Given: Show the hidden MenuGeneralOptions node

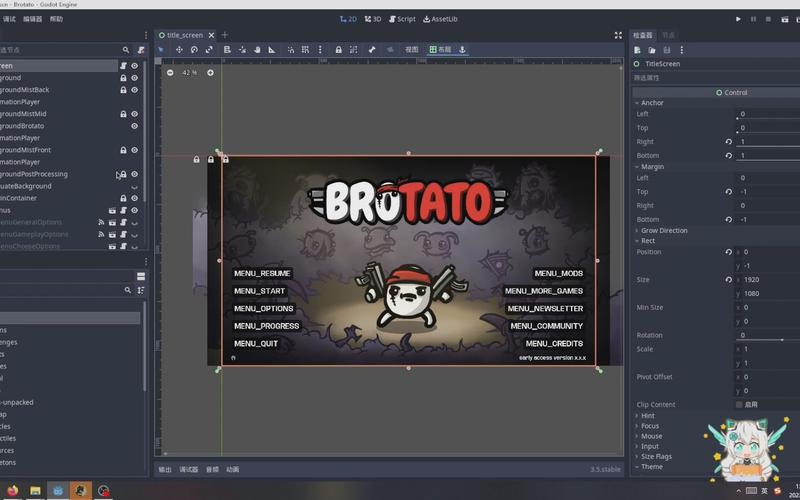Looking at the screenshot, I should (135, 222).
